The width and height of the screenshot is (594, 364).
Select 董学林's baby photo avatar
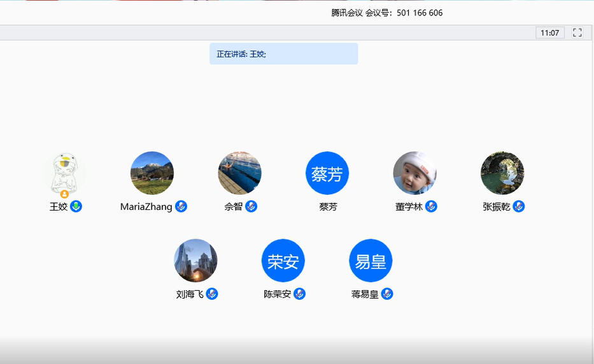pos(414,173)
